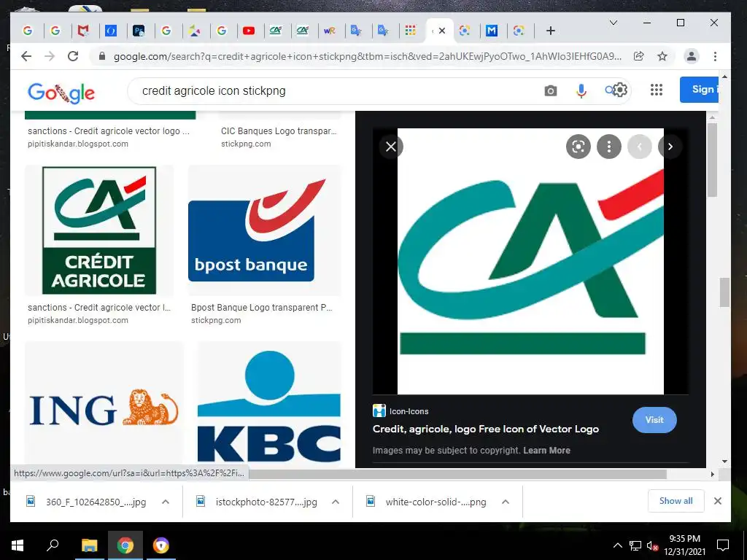The width and height of the screenshot is (747, 560).
Task: Expand options for the istockphoto download
Action: point(336,502)
